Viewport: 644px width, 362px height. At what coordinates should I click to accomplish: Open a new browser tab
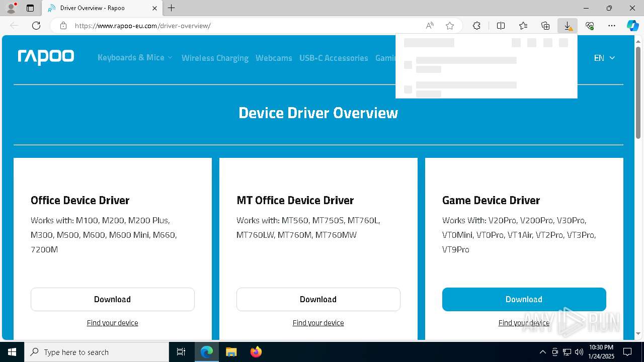tap(171, 8)
